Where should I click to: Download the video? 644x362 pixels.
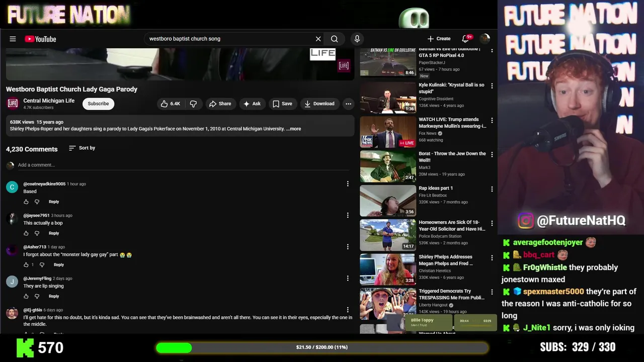[319, 104]
